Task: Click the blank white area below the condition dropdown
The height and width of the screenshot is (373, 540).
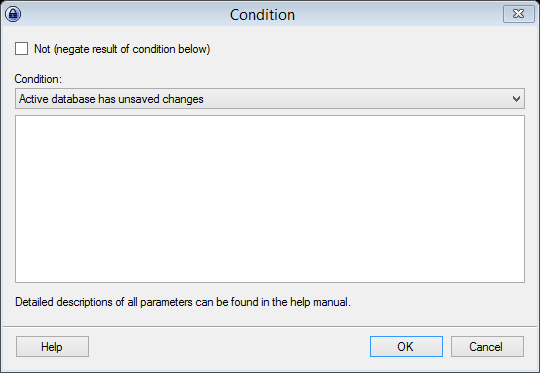Action: (x=270, y=199)
